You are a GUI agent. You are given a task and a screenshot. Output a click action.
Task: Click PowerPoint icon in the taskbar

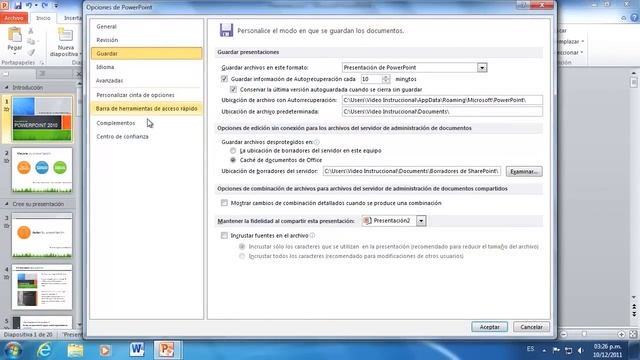(x=167, y=350)
